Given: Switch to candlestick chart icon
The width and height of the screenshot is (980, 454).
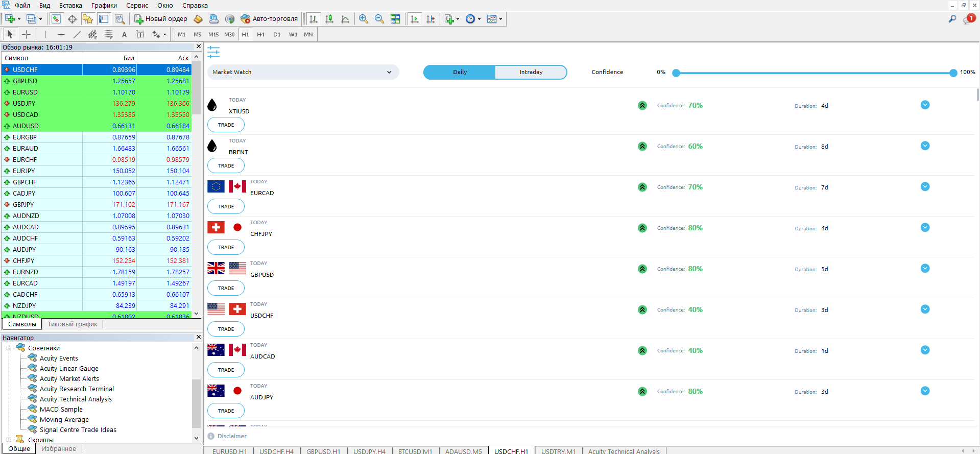Looking at the screenshot, I should click(329, 19).
